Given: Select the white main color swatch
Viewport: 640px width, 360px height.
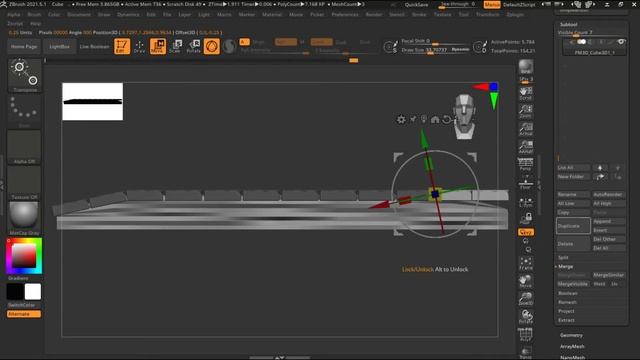Looking at the screenshot, I should click(33, 291).
